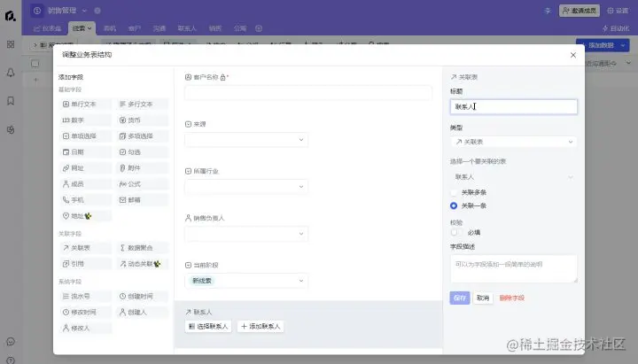This screenshot has width=638, height=364.
Task: Add a 多项选择 multi-select field
Action: 142,136
